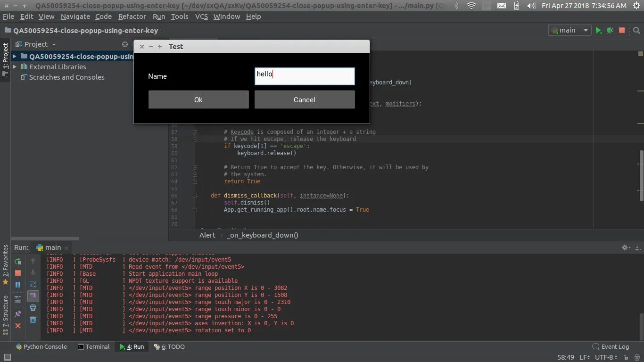Open the Bluetooth indicator
Screen dimensions: 644x362
coord(456,6)
